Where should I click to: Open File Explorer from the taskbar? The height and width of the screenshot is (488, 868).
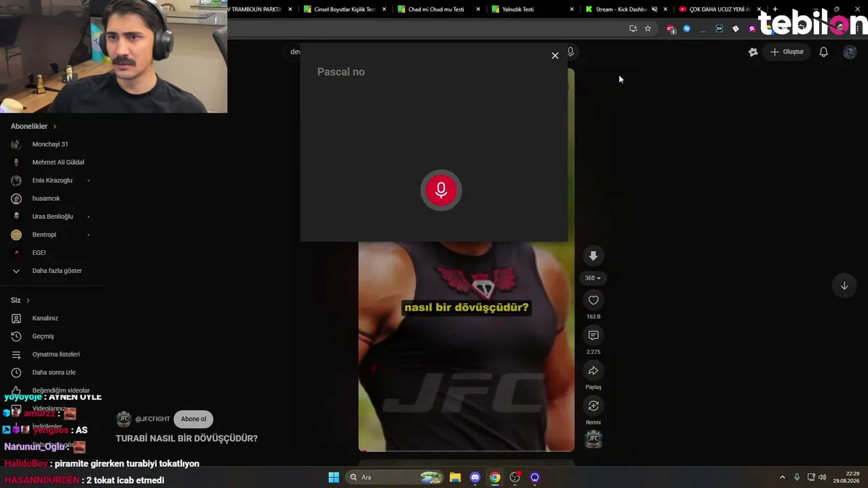(455, 477)
